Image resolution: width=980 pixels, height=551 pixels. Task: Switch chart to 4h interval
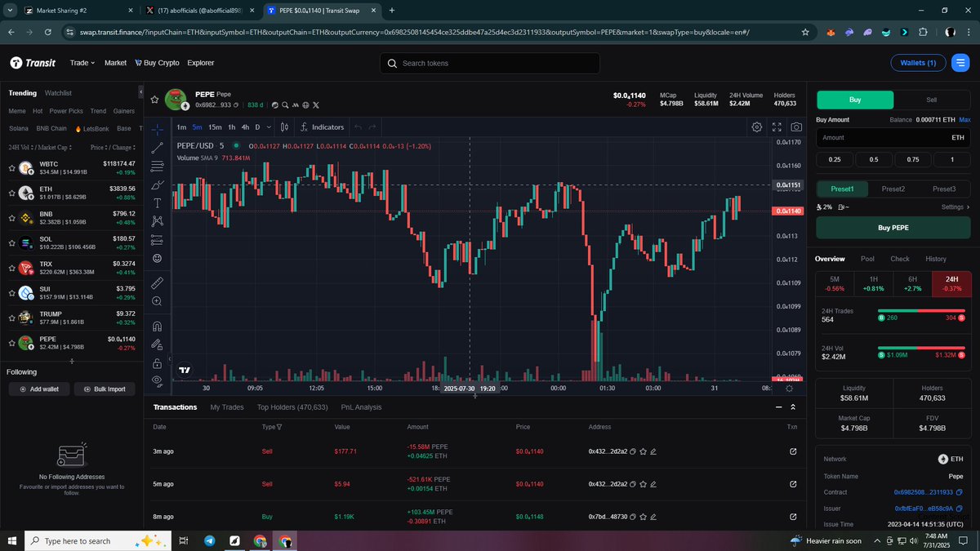pyautogui.click(x=245, y=127)
